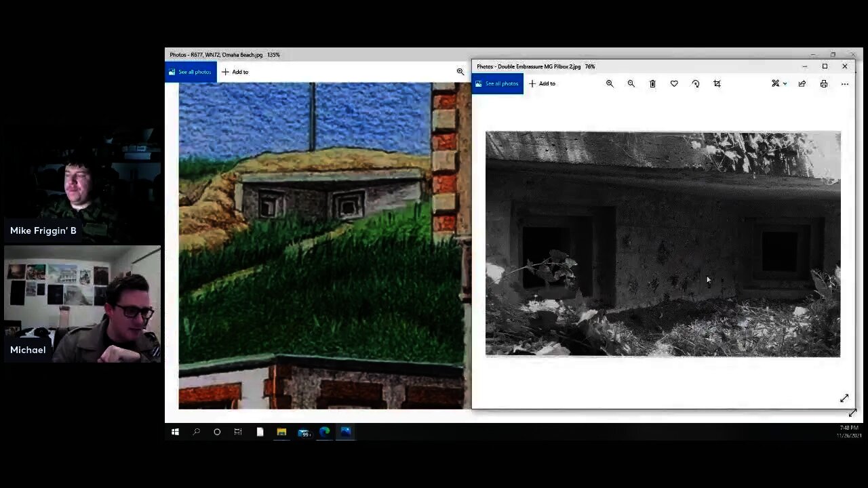Open Microsoft Edge from the taskbar

(x=325, y=432)
